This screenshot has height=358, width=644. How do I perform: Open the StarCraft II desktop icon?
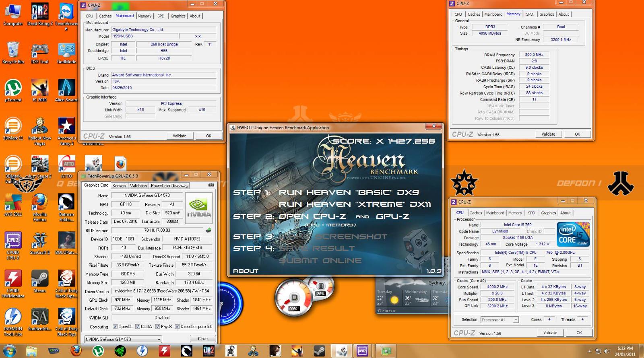click(x=40, y=243)
